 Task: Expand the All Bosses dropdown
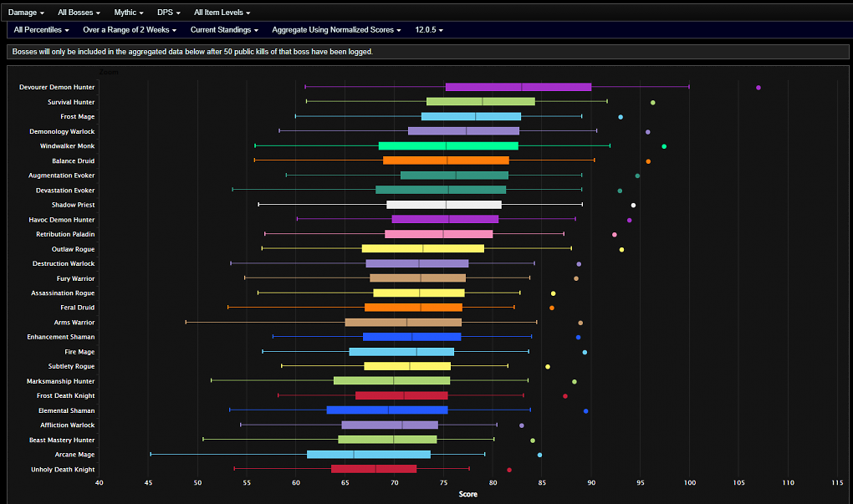click(79, 12)
